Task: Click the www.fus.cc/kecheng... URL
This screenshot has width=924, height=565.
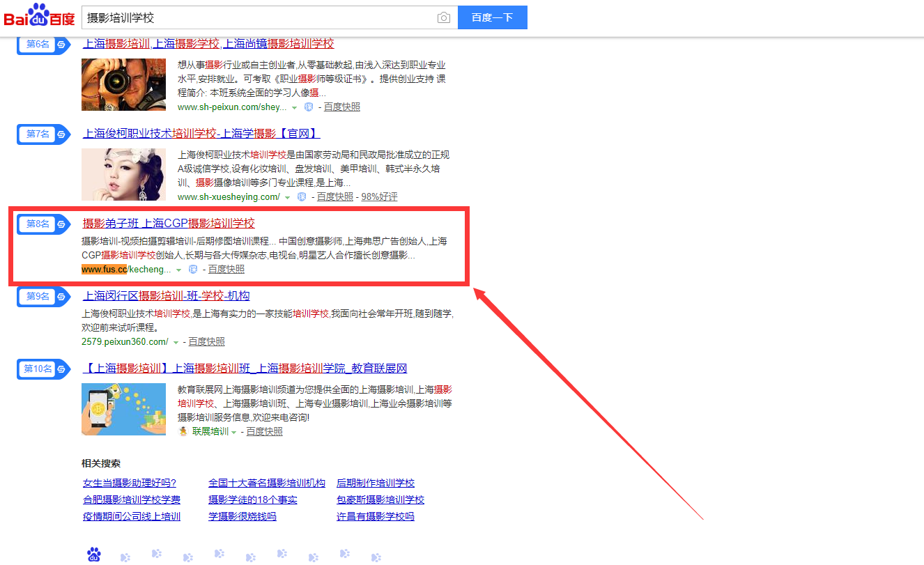Action: (126, 270)
